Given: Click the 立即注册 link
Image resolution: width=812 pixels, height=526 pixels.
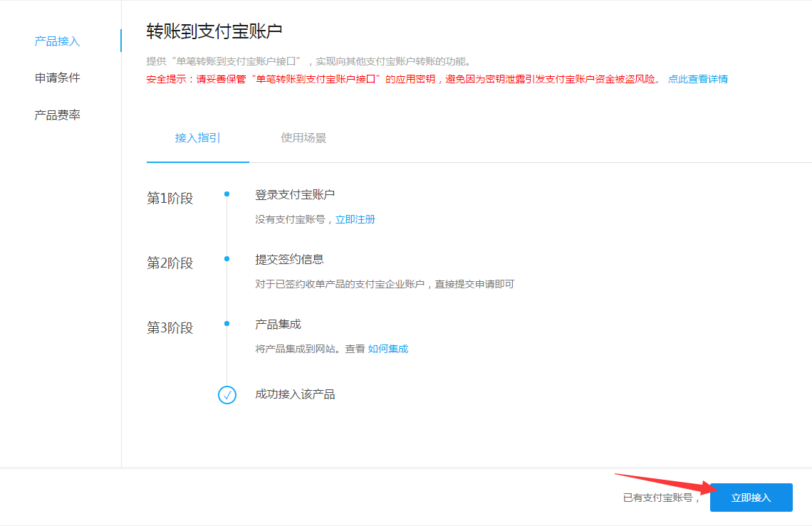Looking at the screenshot, I should click(355, 219).
